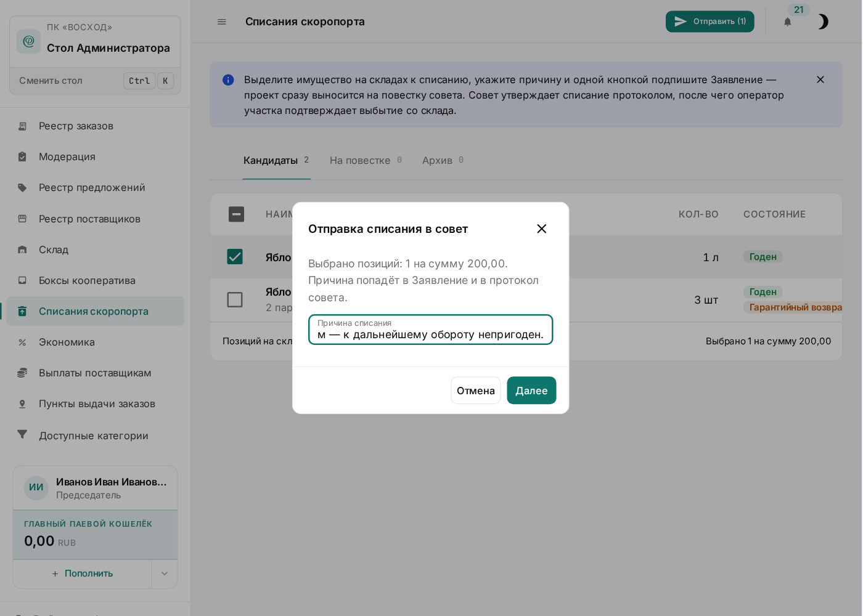Close the 'Отправка списания в совет' dialog
Screen dimensions: 863x616
[x=542, y=229]
